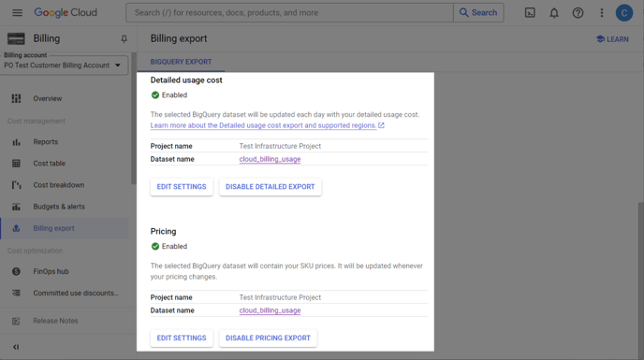Open the help question mark icon
Screen dimensions: 644x360
click(x=578, y=13)
